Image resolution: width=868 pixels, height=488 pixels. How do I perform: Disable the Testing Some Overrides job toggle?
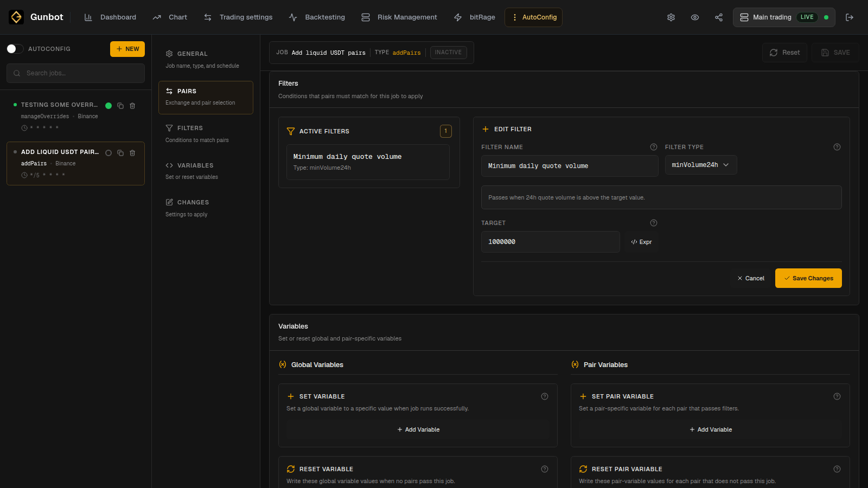108,106
